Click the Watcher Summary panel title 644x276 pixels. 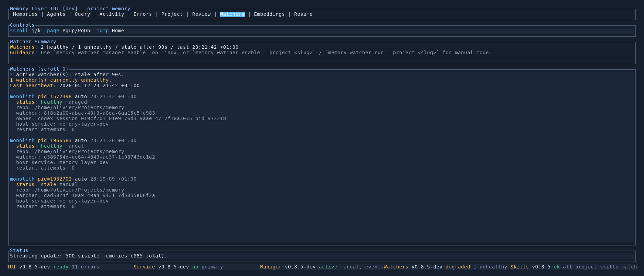point(33,42)
